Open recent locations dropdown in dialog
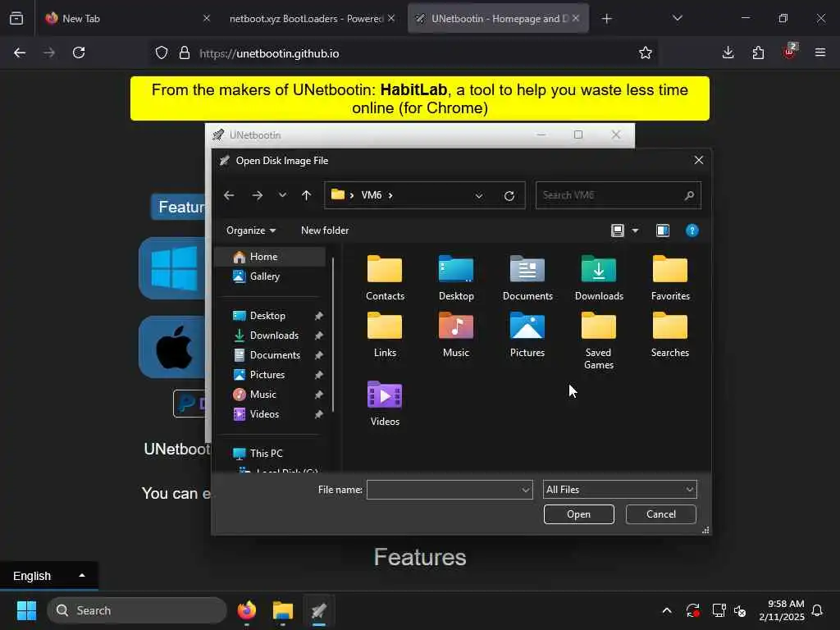The height and width of the screenshot is (630, 840). pos(282,195)
